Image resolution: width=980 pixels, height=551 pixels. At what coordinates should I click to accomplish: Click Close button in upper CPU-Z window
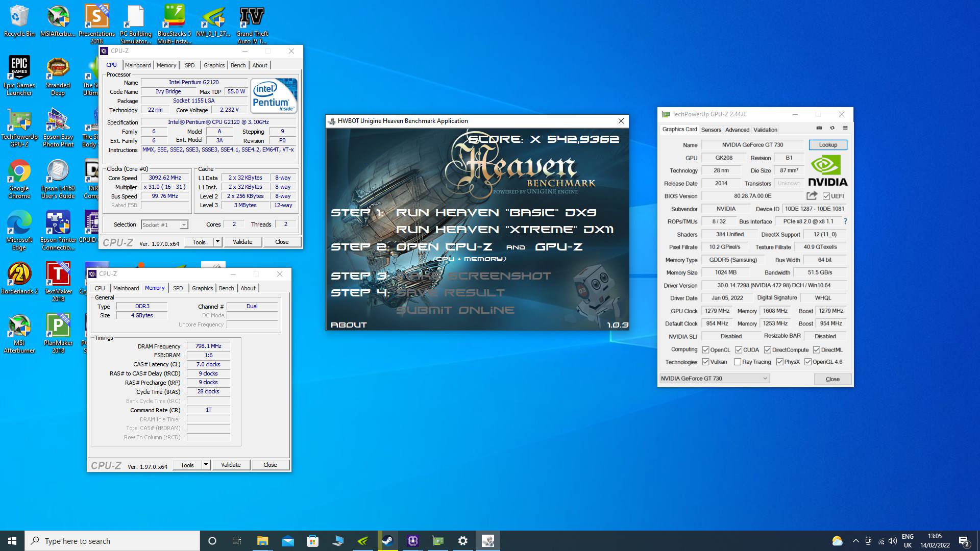click(x=282, y=242)
